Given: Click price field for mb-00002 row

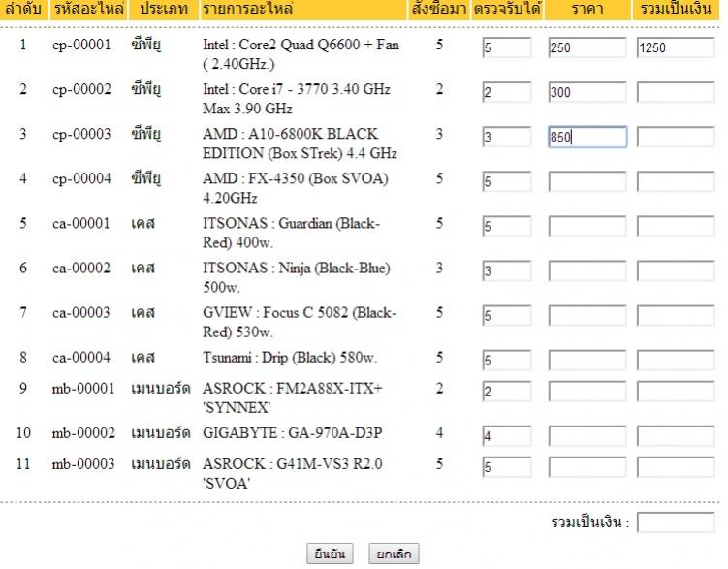Looking at the screenshot, I should point(587,436).
